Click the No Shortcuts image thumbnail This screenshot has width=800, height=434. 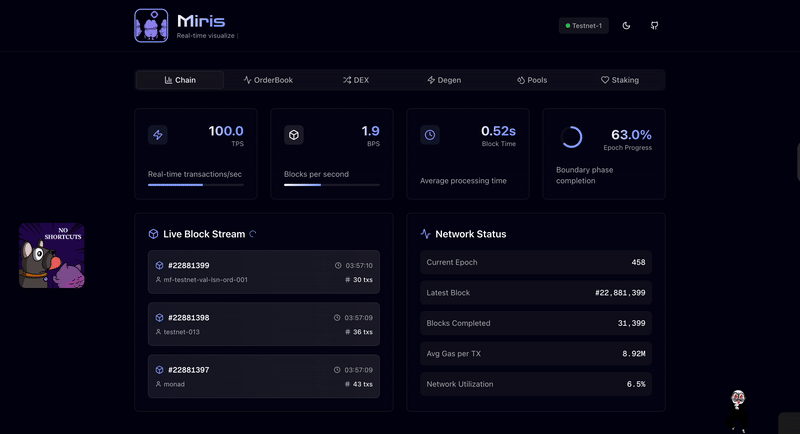click(52, 256)
